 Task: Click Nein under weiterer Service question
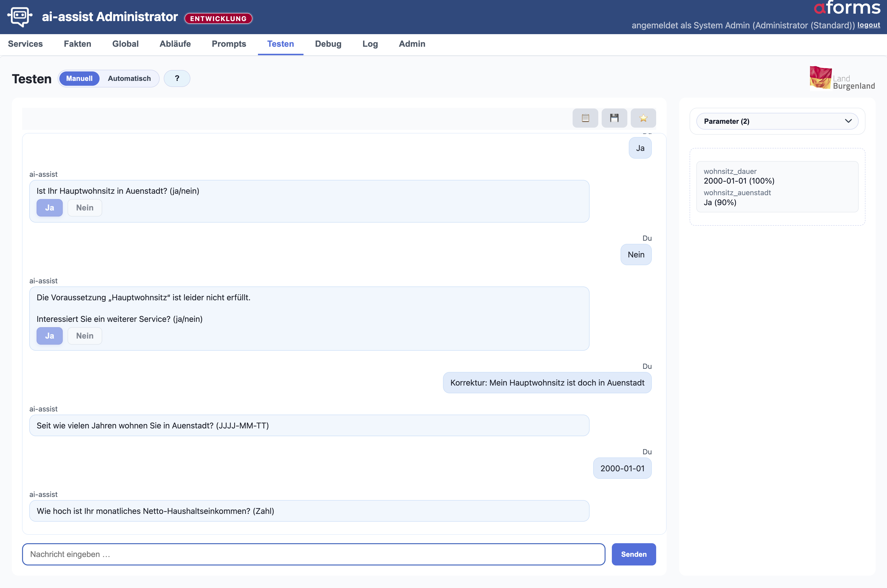(85, 336)
